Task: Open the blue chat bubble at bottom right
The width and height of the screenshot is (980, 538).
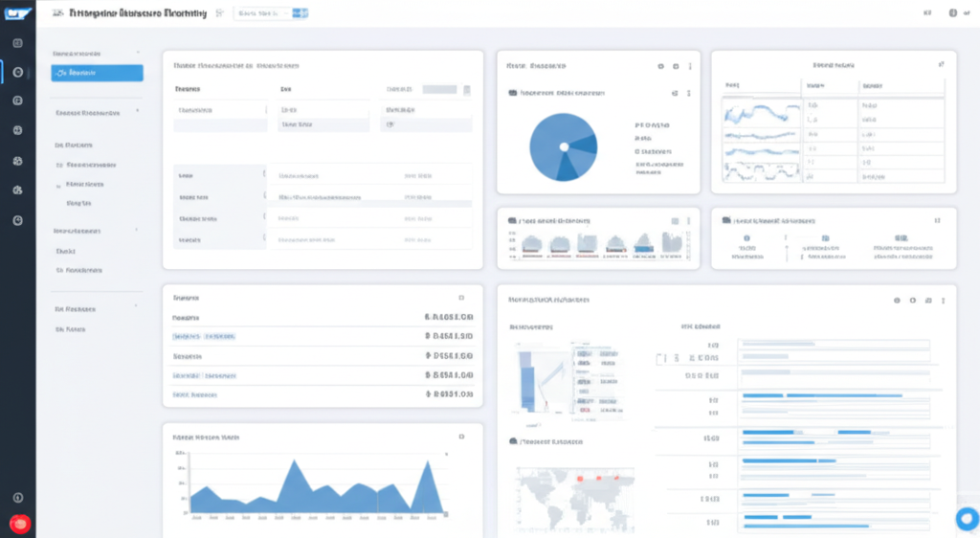Action: click(x=968, y=518)
